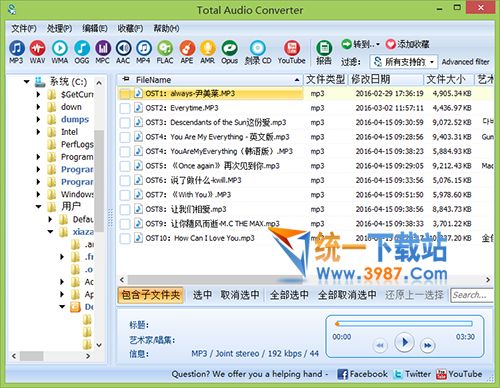Expand the Intel folder in tree
500x388 pixels.
38,132
